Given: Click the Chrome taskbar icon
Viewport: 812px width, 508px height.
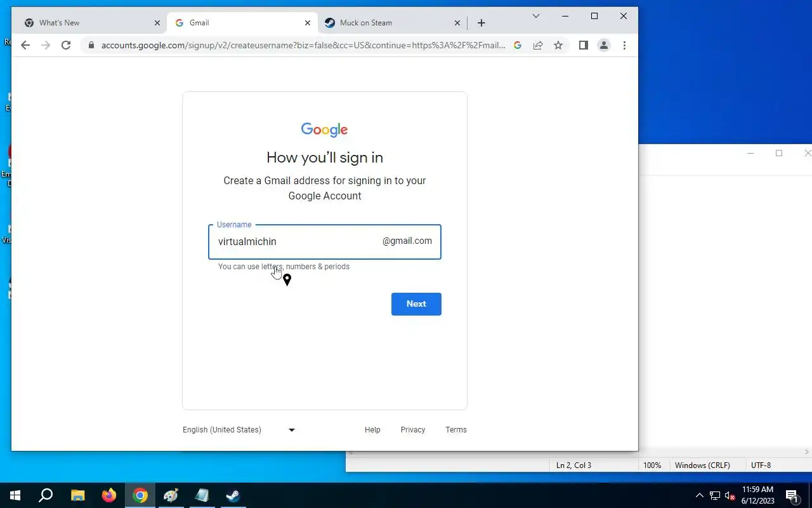Looking at the screenshot, I should pos(140,495).
